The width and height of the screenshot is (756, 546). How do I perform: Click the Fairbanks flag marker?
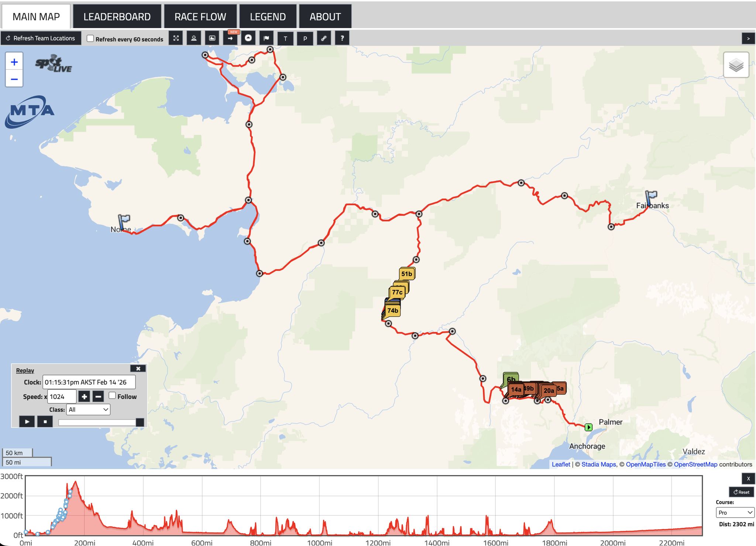pyautogui.click(x=650, y=198)
